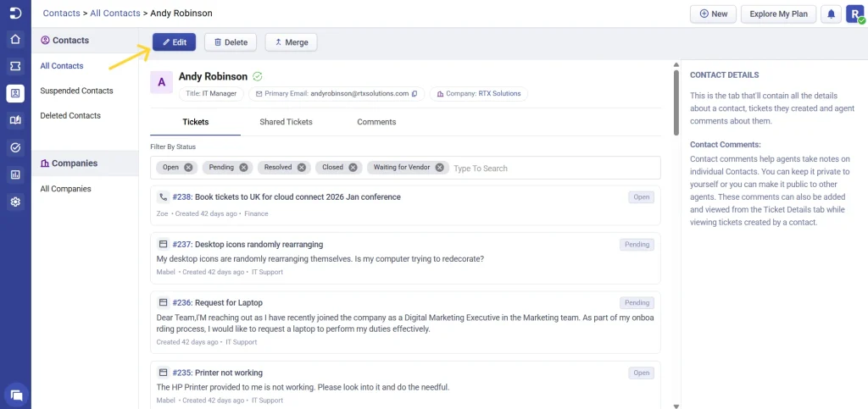Open the RTX Solutions company link
This screenshot has height=409, width=868.
pyautogui.click(x=499, y=94)
